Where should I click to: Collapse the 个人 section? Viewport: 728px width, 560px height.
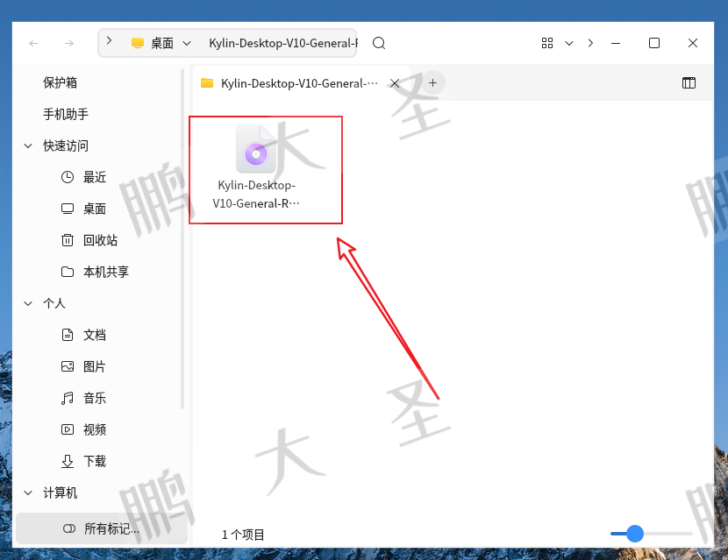[x=28, y=303]
